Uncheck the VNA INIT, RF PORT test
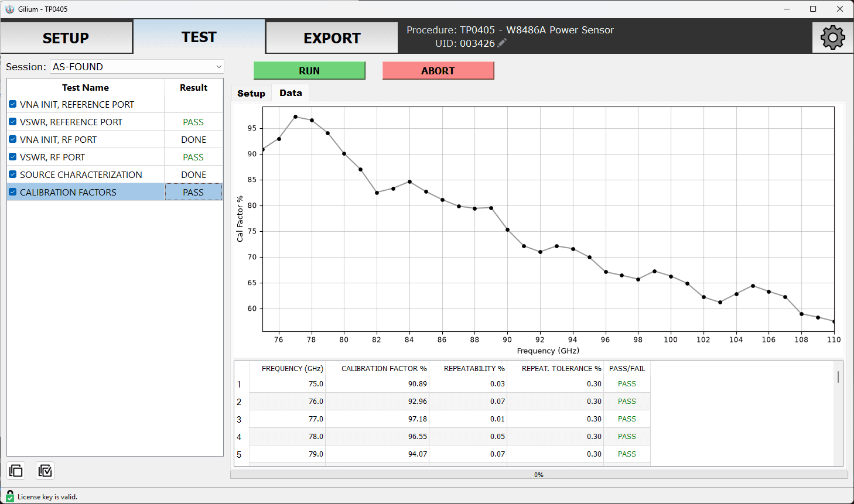The height and width of the screenshot is (504, 854). pyautogui.click(x=13, y=139)
